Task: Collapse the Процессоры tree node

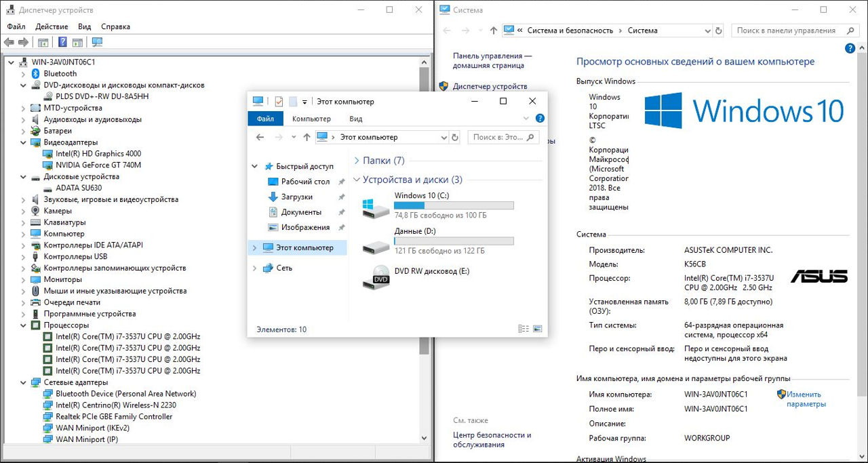Action: pos(24,325)
